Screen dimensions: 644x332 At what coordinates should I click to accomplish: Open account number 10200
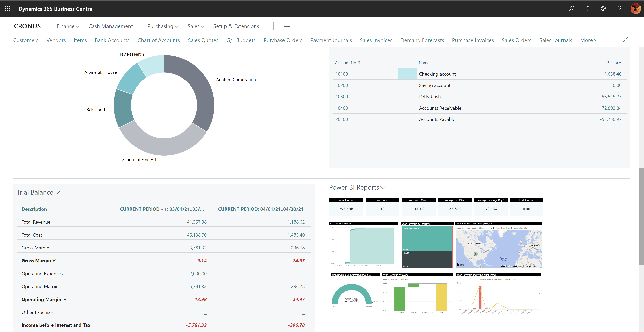click(341, 85)
